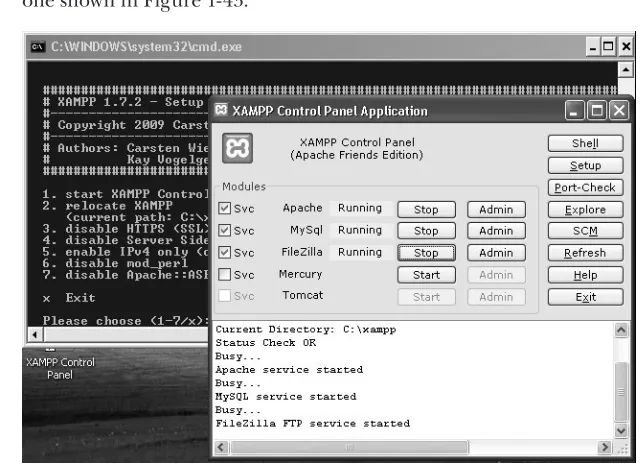Stop the Apache module
This screenshot has width=644, height=474.
point(426,209)
